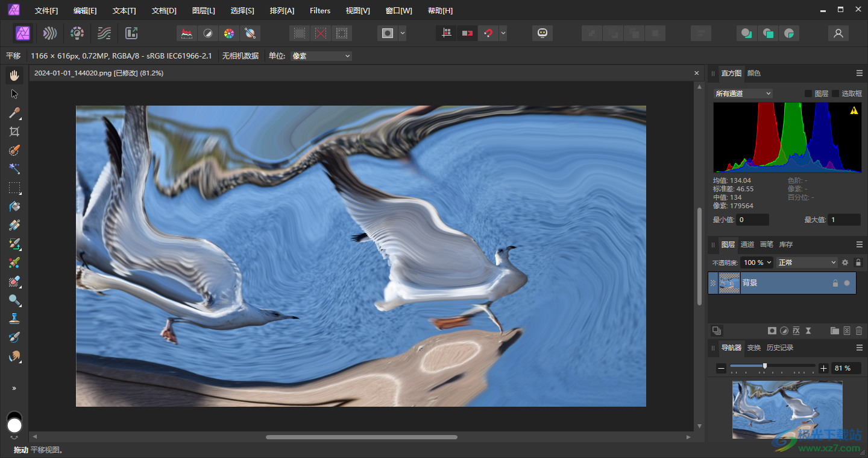Click the Auto Colors wheel icon
Screen dimensions: 868x458
point(228,33)
